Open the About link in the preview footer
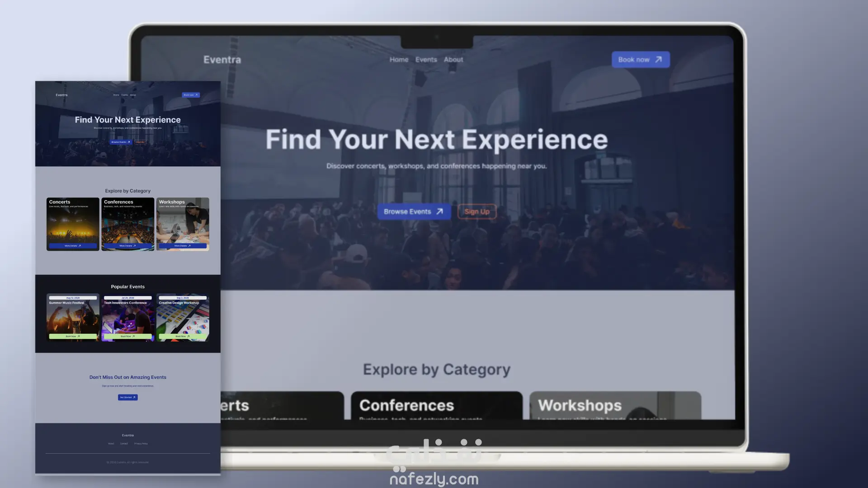The image size is (868, 488). click(x=111, y=444)
